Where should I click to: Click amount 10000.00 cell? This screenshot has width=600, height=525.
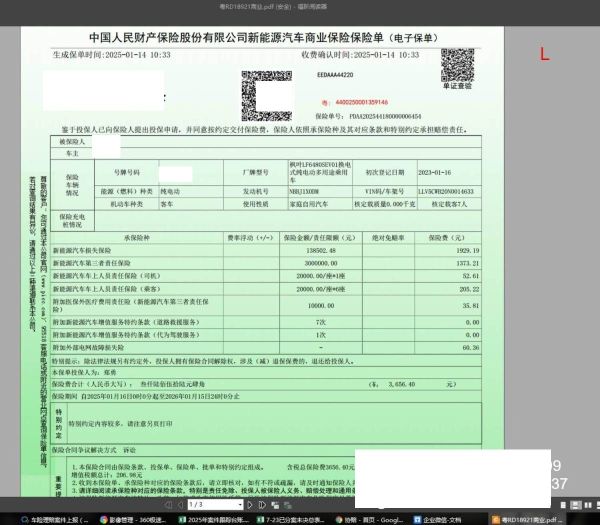pos(321,305)
